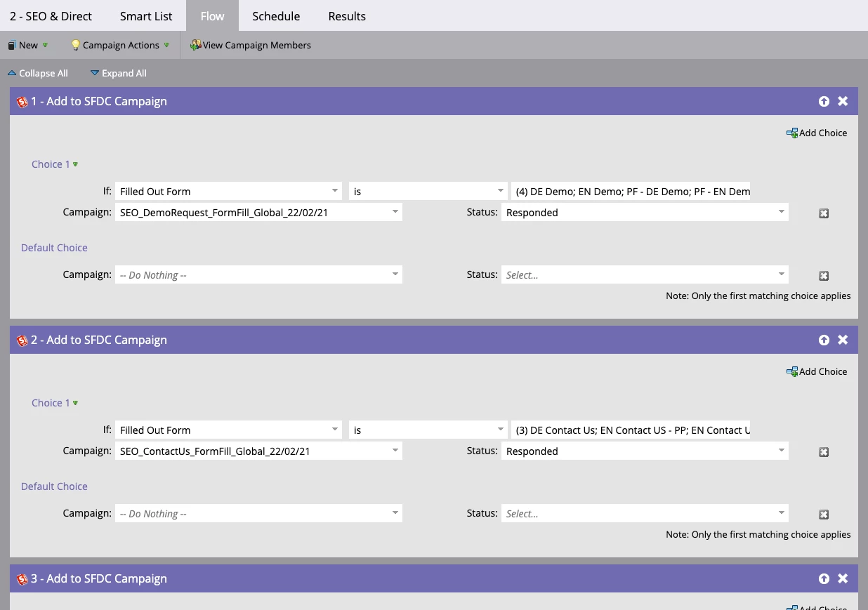Click step 1 Add to SFDC Campaign title
This screenshot has width=868, height=610.
(x=99, y=101)
